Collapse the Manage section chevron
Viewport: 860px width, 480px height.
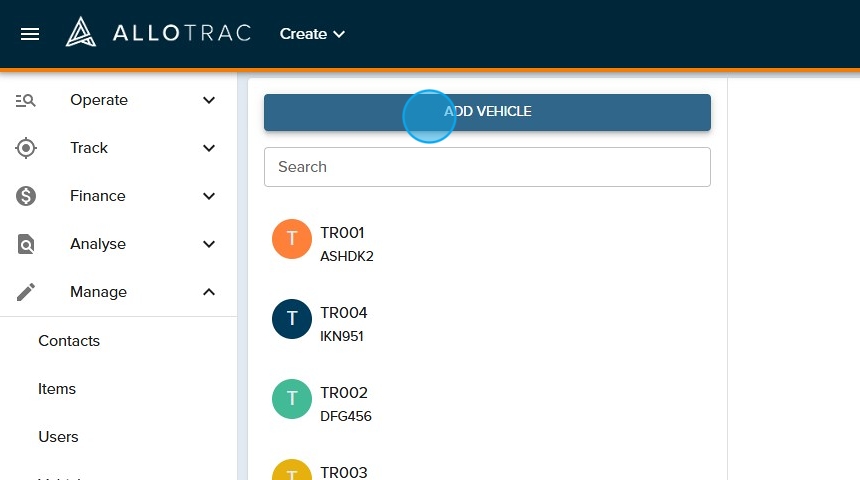pos(209,292)
